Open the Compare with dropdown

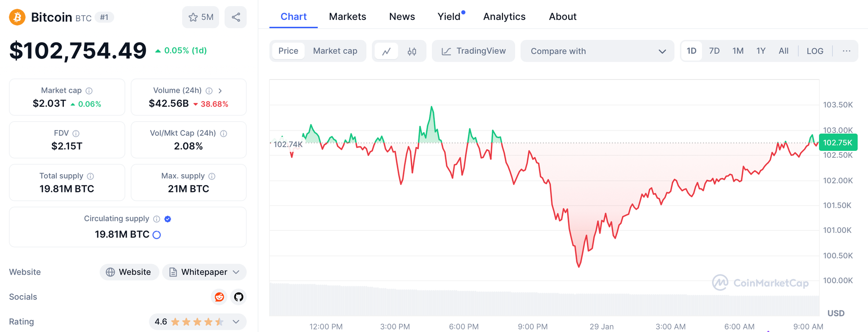click(x=597, y=51)
